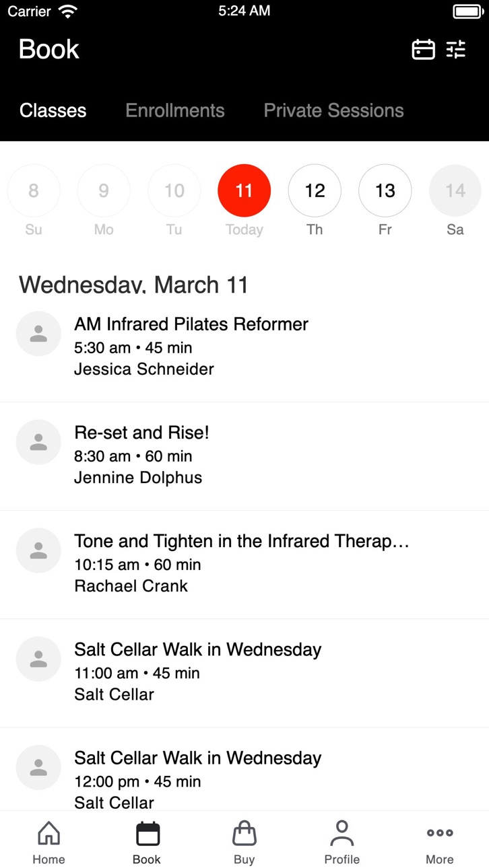Open the calendar date picker icon
This screenshot has width=489, height=868.
click(x=423, y=49)
